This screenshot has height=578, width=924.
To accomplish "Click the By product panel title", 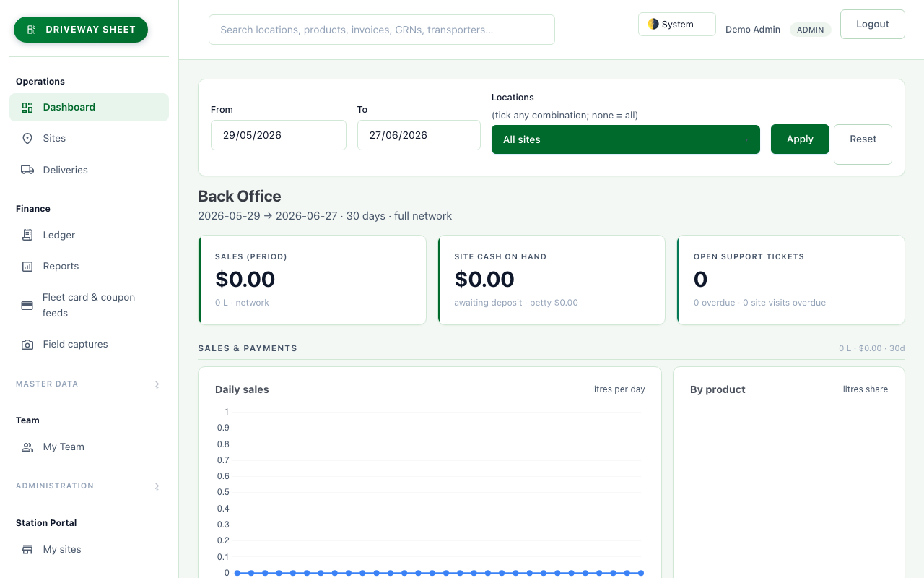I will point(718,389).
